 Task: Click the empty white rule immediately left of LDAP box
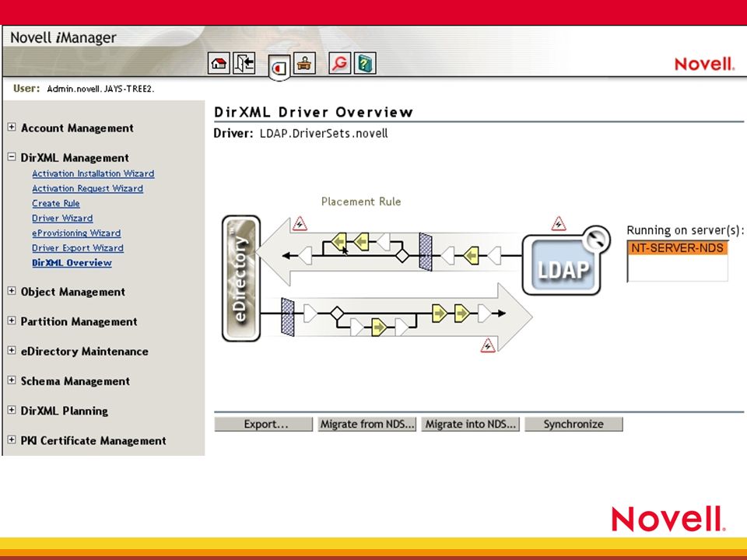click(x=495, y=256)
